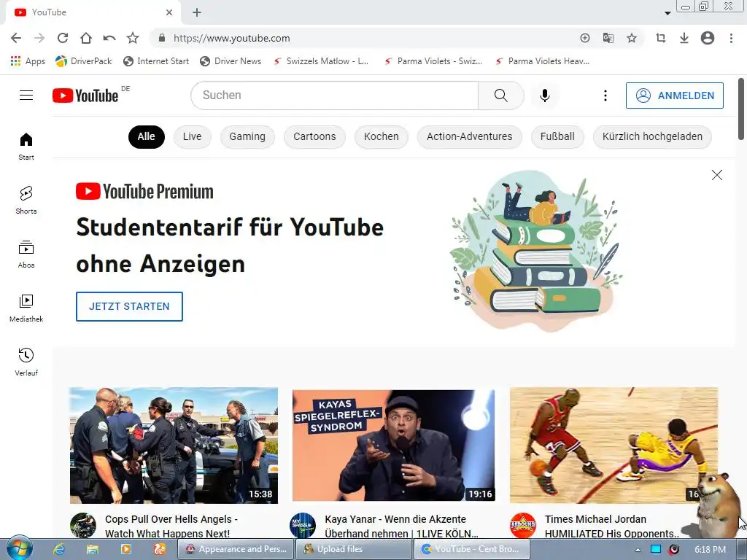The height and width of the screenshot is (560, 747).
Task: Open Swizzels Matlow bookmark
Action: point(321,61)
